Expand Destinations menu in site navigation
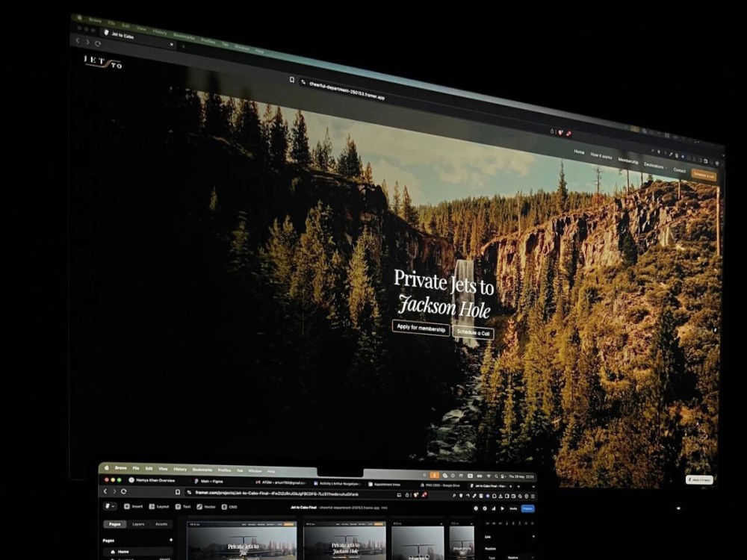Viewport: 747px width, 560px height. pos(654,166)
